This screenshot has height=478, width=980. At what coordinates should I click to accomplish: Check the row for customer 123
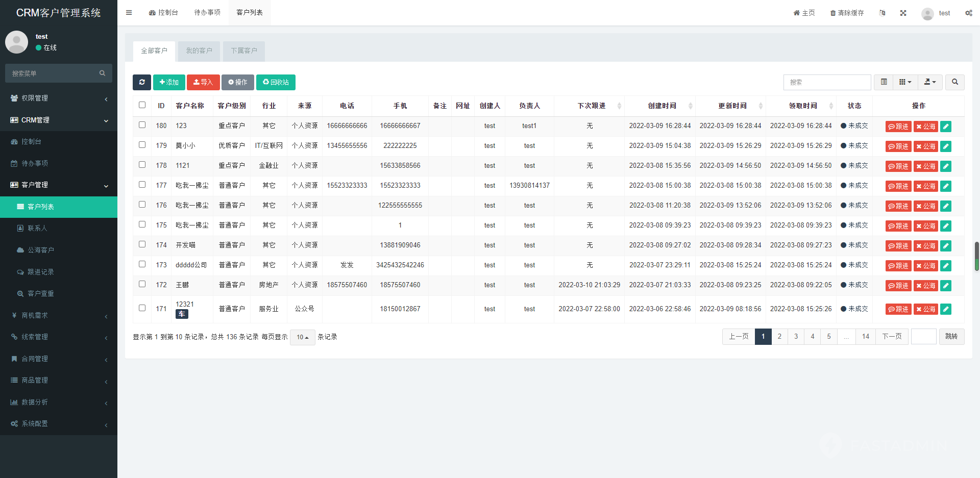point(142,125)
